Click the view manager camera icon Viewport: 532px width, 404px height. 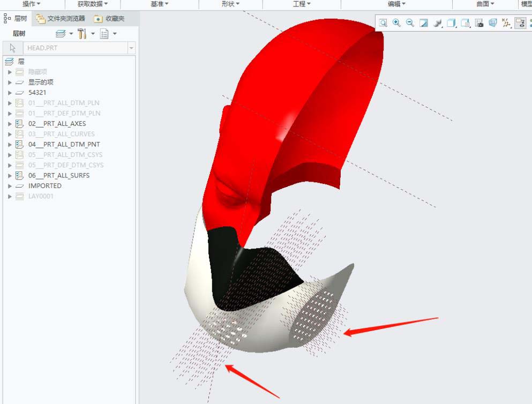479,23
